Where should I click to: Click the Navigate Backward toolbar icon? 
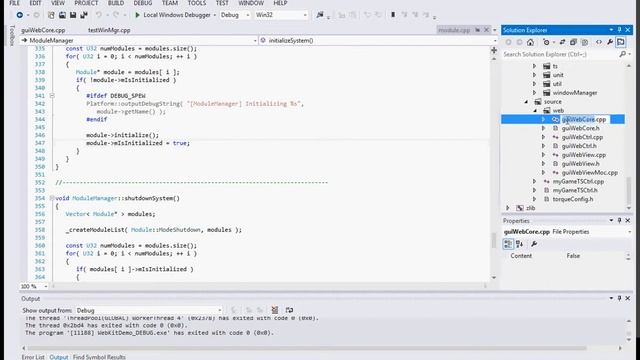click(20, 15)
